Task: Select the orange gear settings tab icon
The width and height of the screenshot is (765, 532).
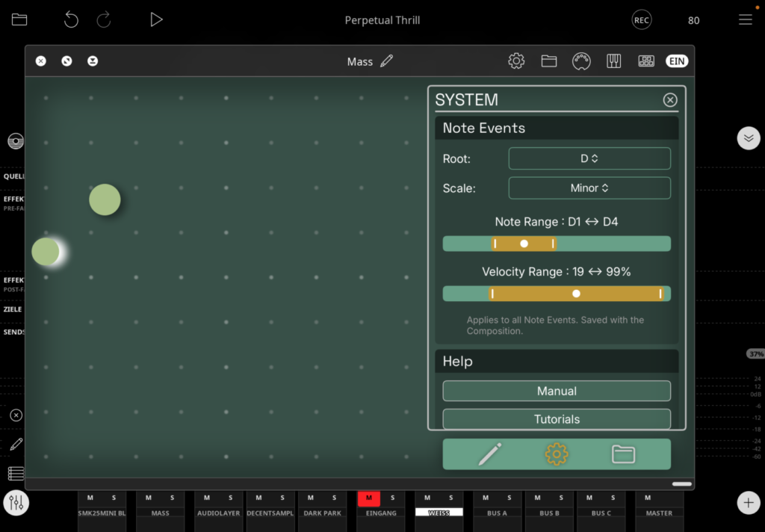Action: pos(557,454)
